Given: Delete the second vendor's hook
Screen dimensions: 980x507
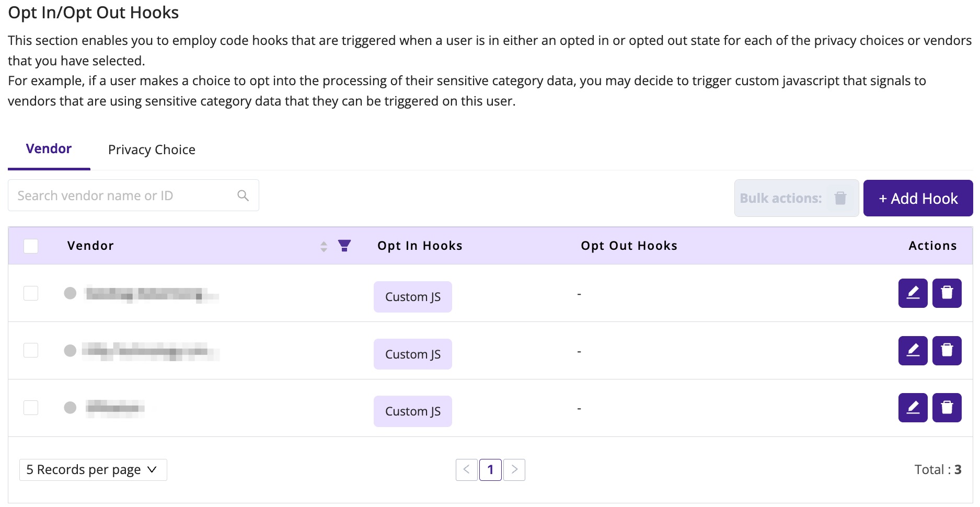Looking at the screenshot, I should 947,351.
